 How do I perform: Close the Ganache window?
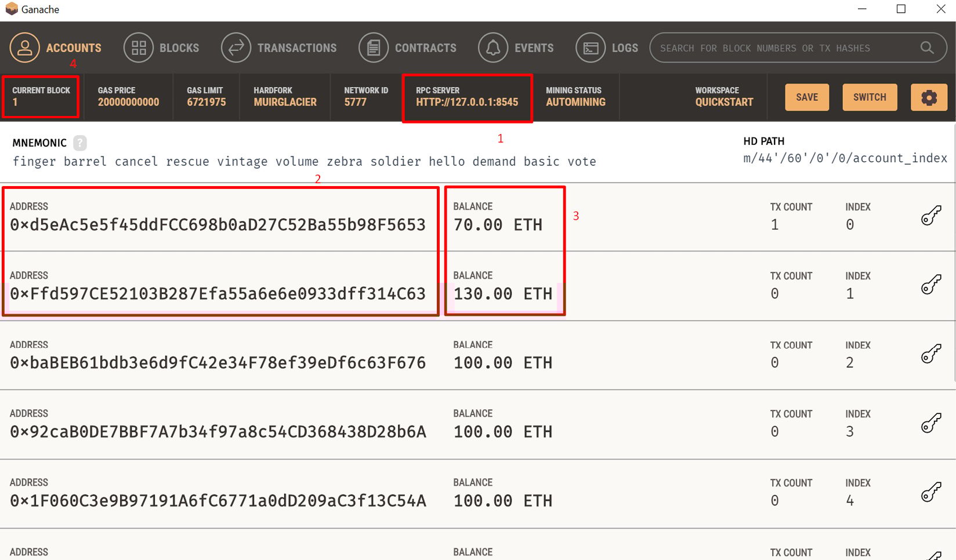(941, 9)
